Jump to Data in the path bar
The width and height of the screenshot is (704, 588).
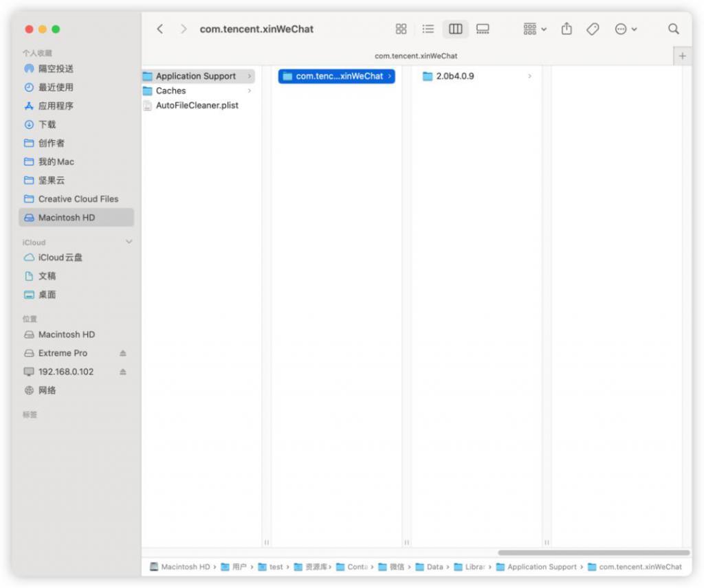[429, 567]
